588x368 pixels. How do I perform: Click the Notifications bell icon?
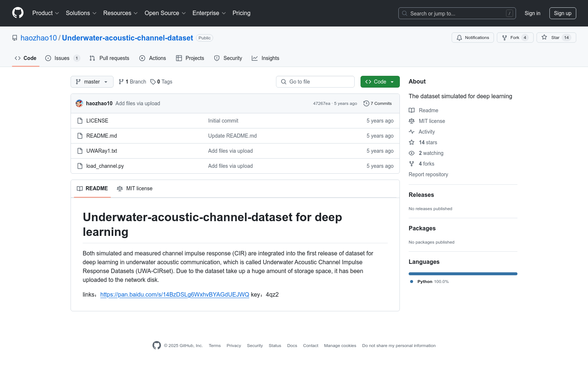tap(459, 38)
